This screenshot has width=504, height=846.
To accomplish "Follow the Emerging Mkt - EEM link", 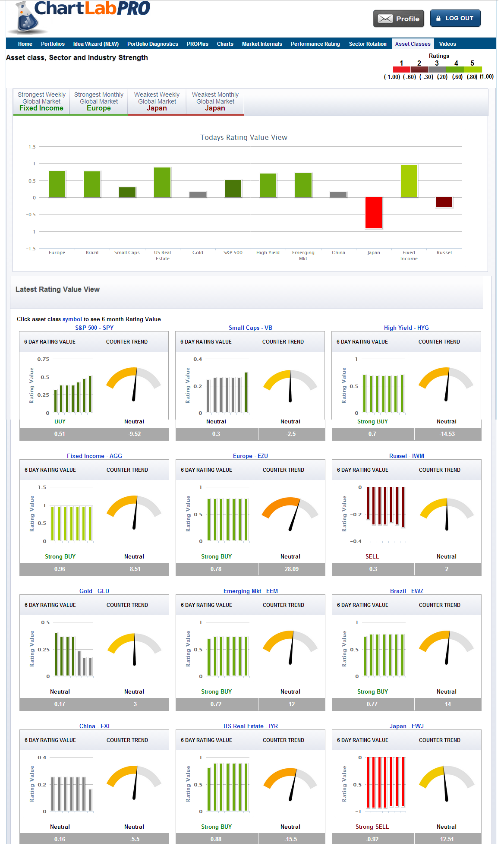I will pos(251,591).
